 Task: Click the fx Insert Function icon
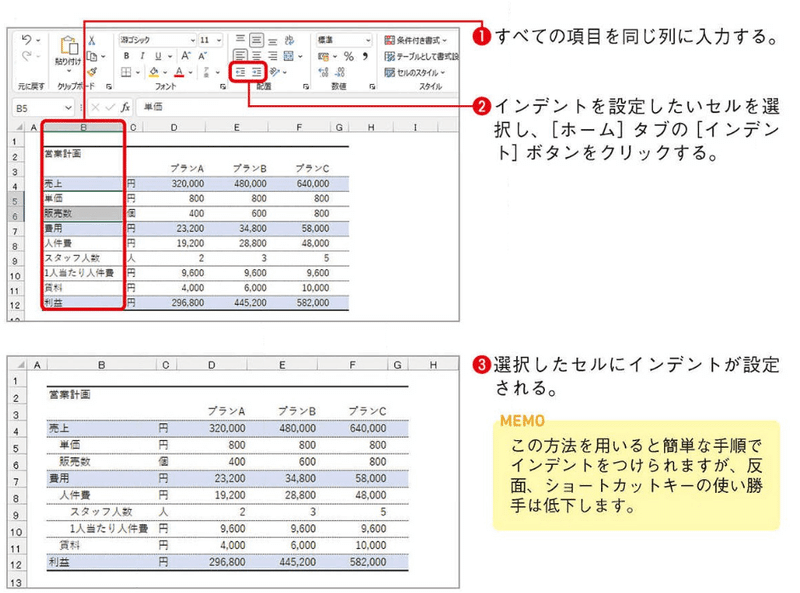(126, 108)
